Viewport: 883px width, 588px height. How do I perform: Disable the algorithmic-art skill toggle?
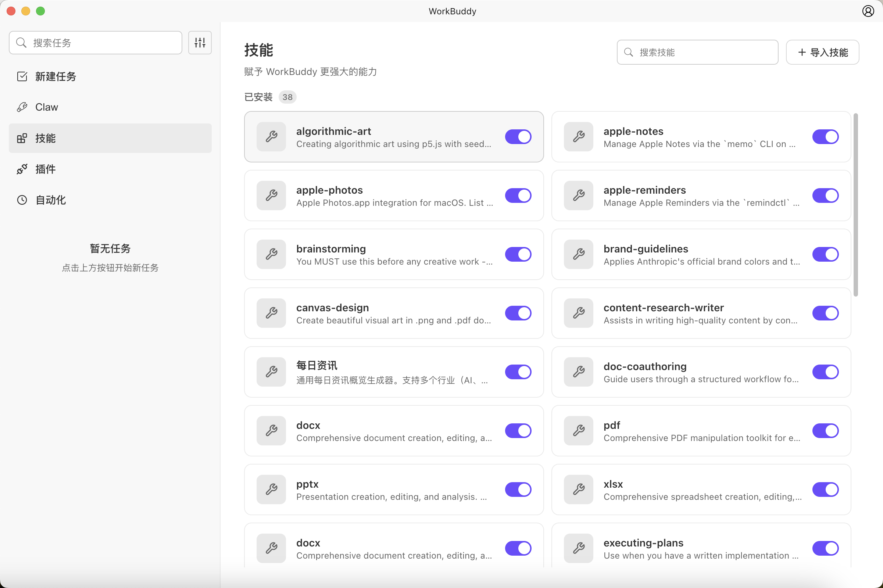(518, 136)
